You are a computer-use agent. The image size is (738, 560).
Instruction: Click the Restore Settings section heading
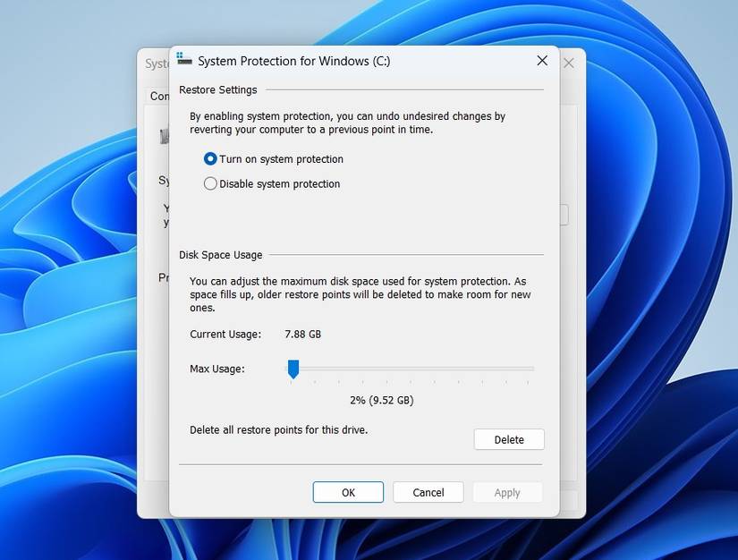click(218, 89)
